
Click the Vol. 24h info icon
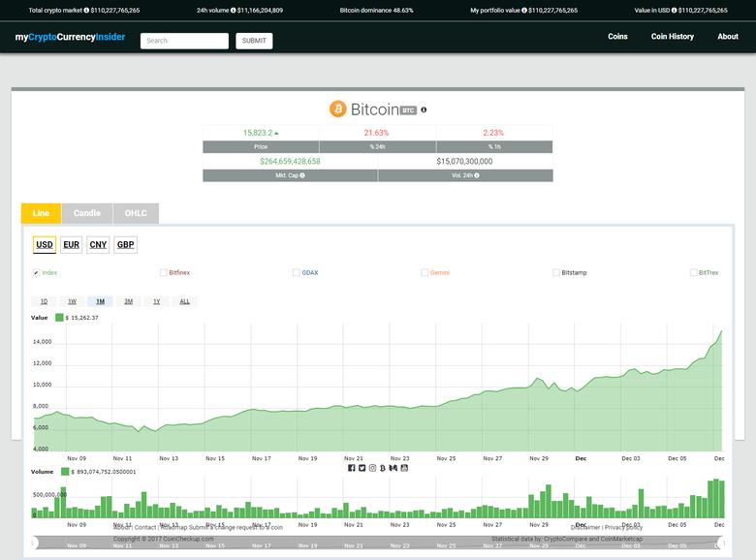click(477, 175)
